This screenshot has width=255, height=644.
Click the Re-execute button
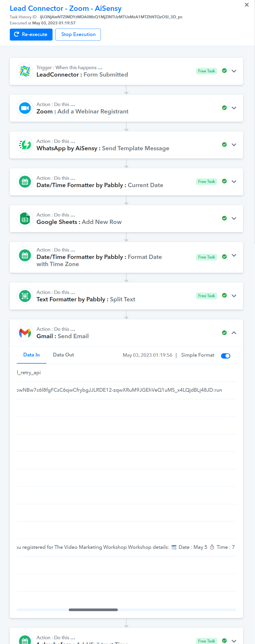[x=31, y=34]
